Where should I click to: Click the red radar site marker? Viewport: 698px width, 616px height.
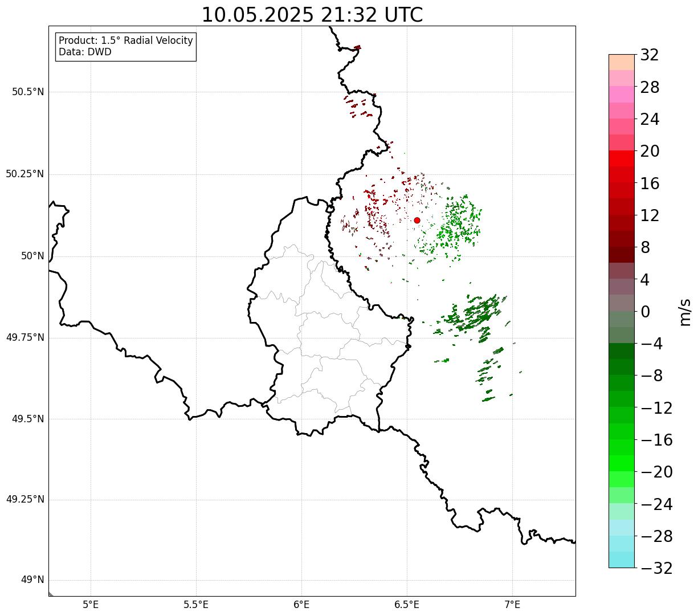pos(417,221)
